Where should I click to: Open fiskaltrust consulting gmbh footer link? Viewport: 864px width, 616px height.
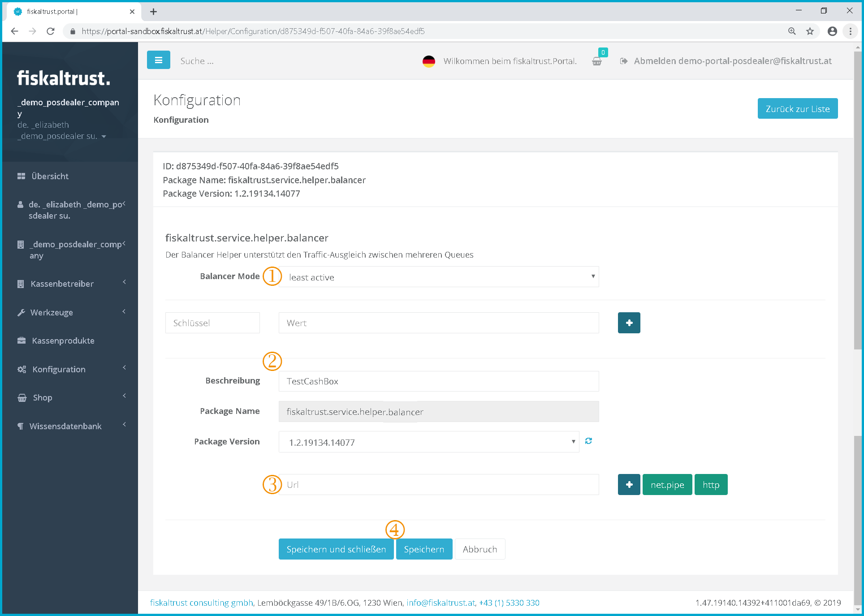202,603
